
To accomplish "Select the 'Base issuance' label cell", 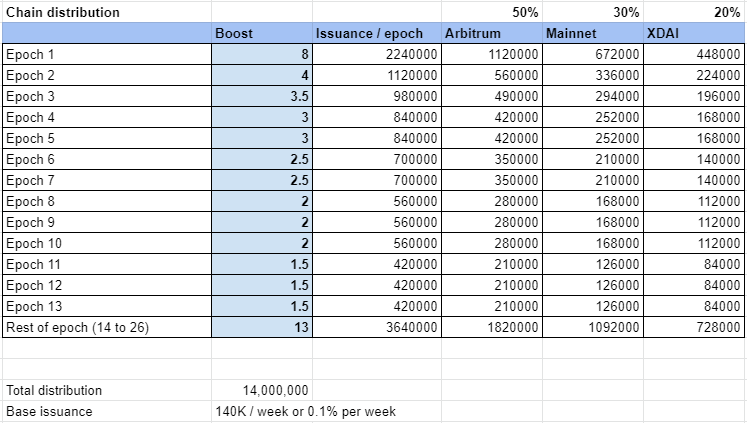I will (107, 411).
